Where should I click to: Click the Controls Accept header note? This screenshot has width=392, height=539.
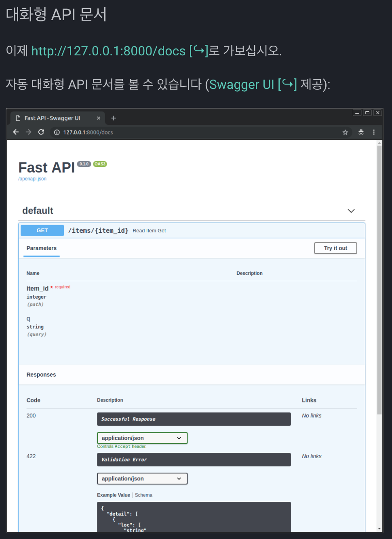point(122,446)
